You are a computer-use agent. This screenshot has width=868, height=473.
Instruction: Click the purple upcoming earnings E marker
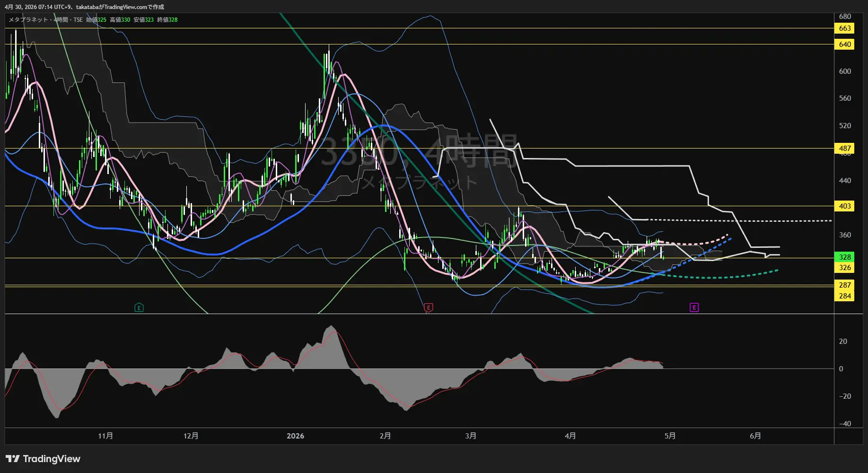point(694,308)
